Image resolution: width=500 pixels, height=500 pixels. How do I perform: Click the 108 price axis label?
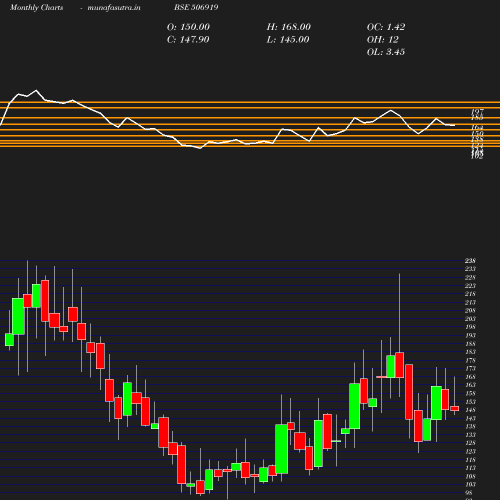coord(470,476)
